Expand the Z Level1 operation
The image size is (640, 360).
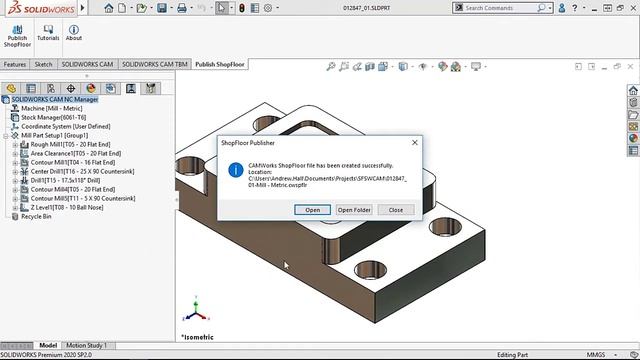[15, 207]
